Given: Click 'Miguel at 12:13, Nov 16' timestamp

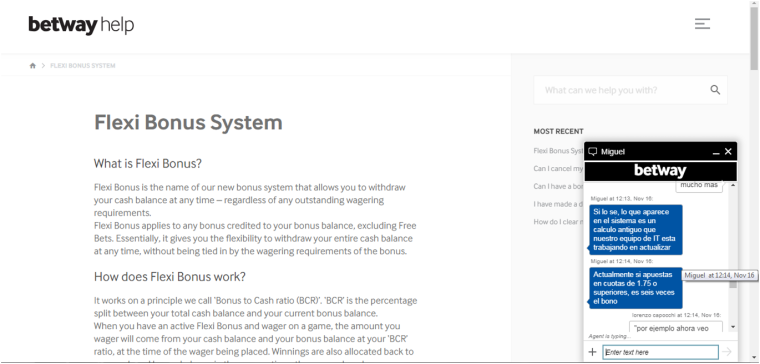Looking at the screenshot, I should [x=622, y=199].
